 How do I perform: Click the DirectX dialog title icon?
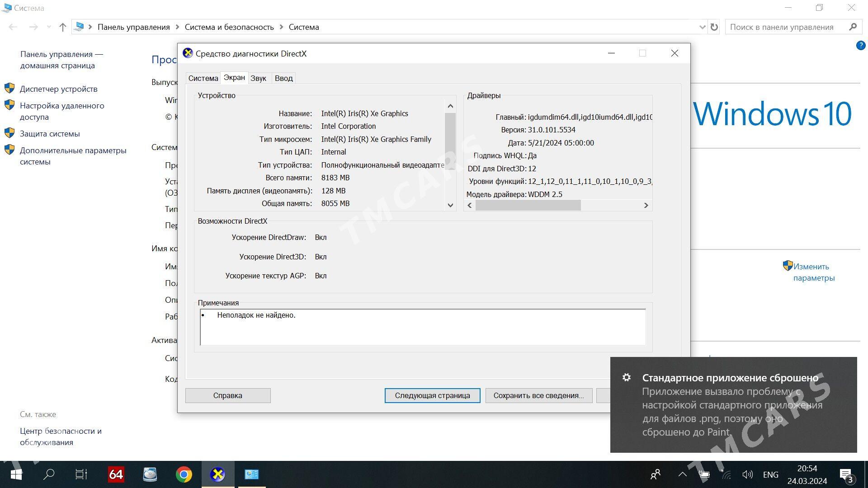point(188,53)
